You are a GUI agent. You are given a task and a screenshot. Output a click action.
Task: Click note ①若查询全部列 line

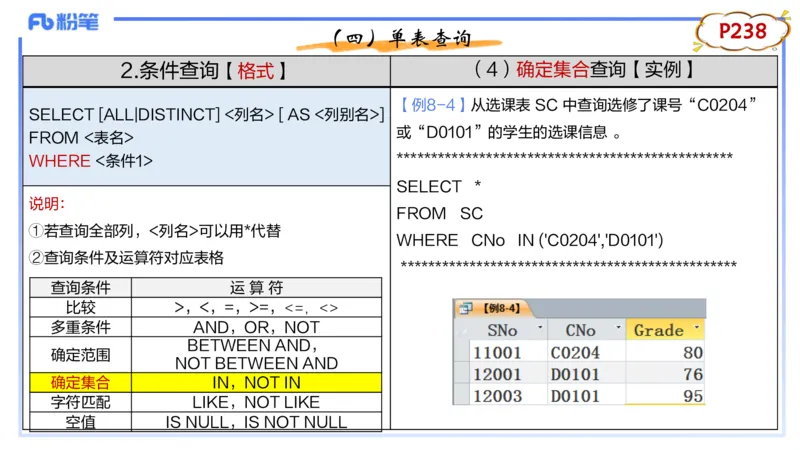coord(155,231)
